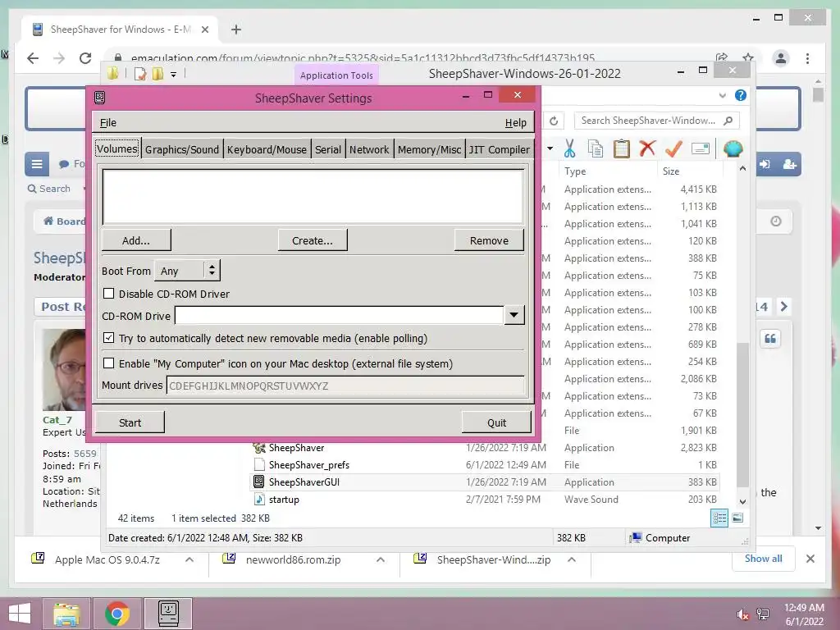Switch to the JIT Compiler tab
This screenshot has height=630, width=840.
[x=500, y=149]
